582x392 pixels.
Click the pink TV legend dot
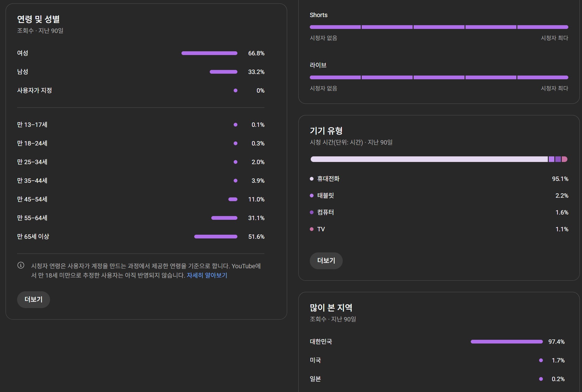pyautogui.click(x=312, y=229)
